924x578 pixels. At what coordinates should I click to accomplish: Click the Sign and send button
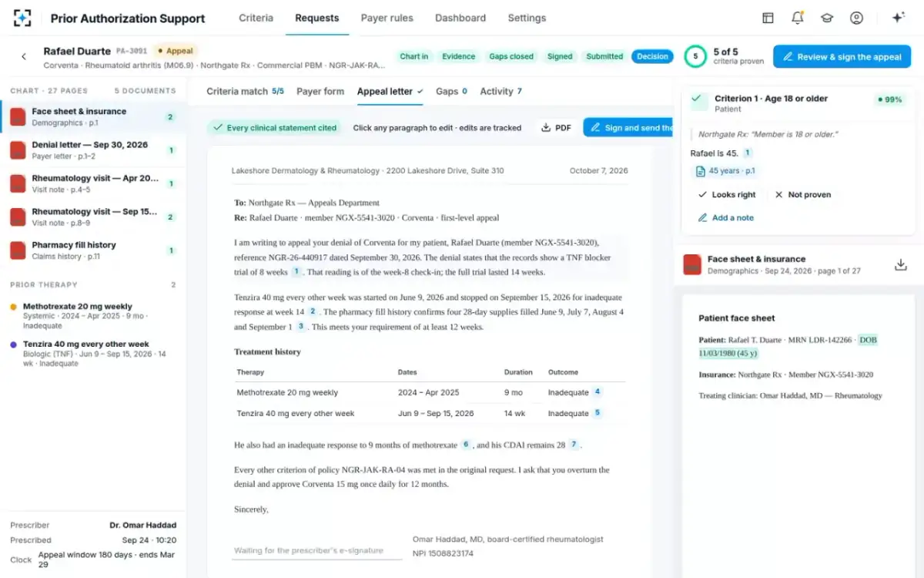tap(628, 128)
